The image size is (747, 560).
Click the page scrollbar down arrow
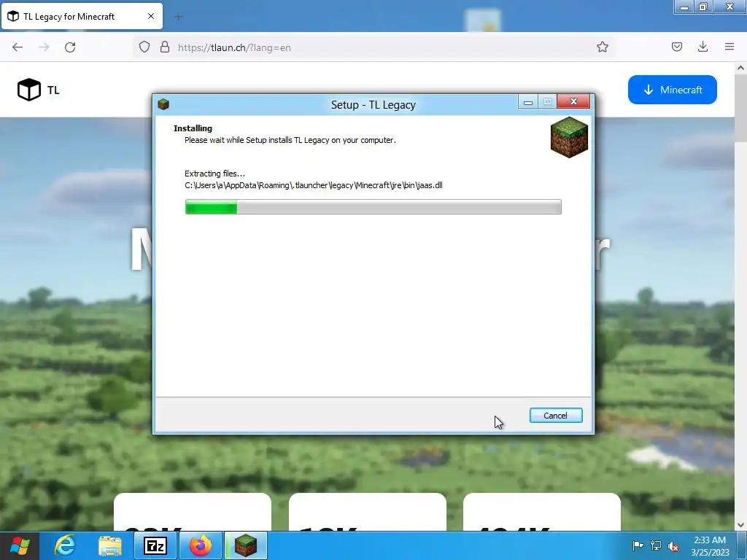point(740,525)
